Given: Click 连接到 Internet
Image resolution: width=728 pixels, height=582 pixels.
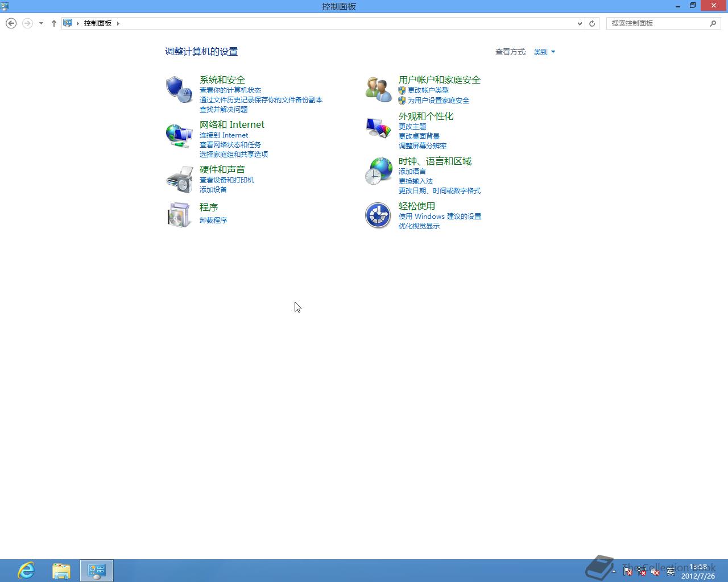Looking at the screenshot, I should [224, 135].
